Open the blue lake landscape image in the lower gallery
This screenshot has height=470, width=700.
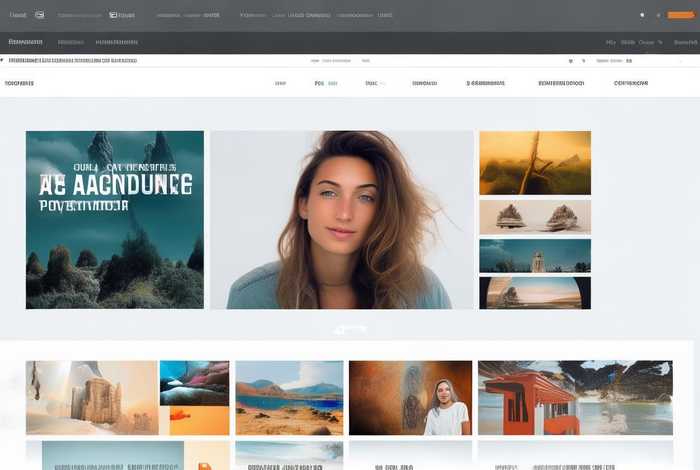(289, 398)
